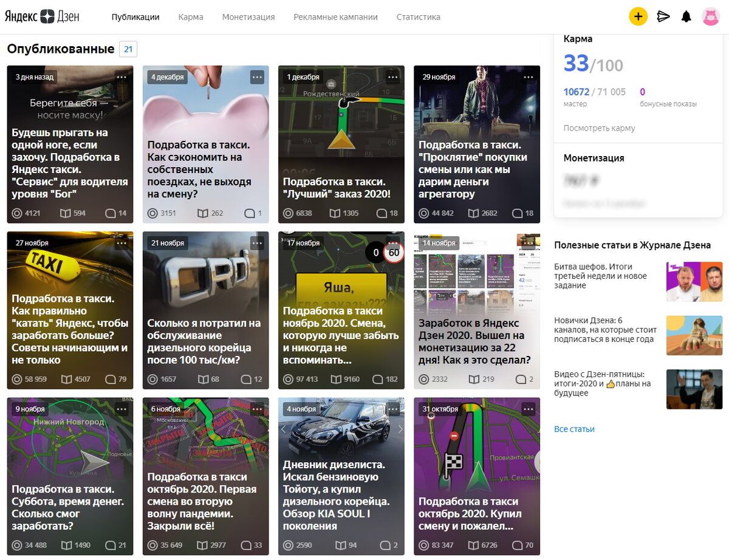Click right carousel arrow on KIA SOUL card
729x560 pixels.
[x=399, y=429]
